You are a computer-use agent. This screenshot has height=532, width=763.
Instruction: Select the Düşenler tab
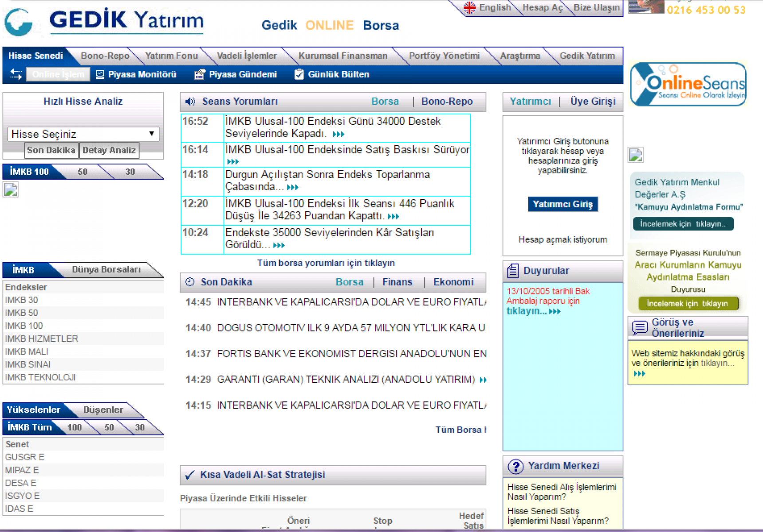coord(103,410)
